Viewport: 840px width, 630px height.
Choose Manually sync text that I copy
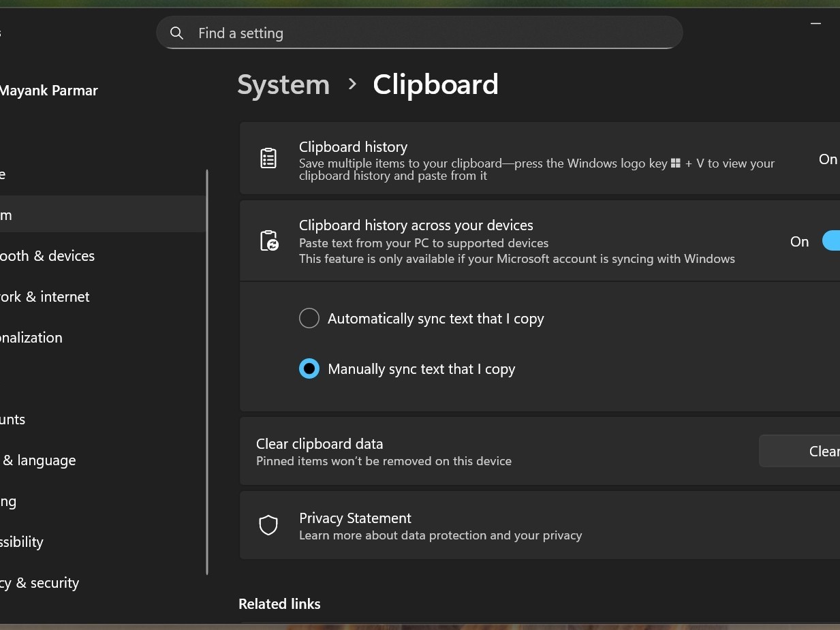pyautogui.click(x=309, y=369)
